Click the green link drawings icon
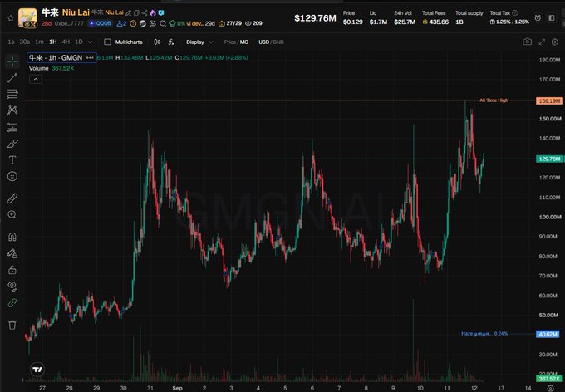The width and height of the screenshot is (565, 392). [x=12, y=302]
